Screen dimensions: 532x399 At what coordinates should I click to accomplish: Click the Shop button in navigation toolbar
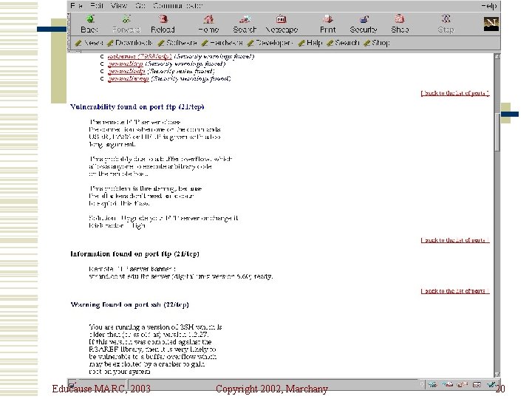tap(400, 24)
